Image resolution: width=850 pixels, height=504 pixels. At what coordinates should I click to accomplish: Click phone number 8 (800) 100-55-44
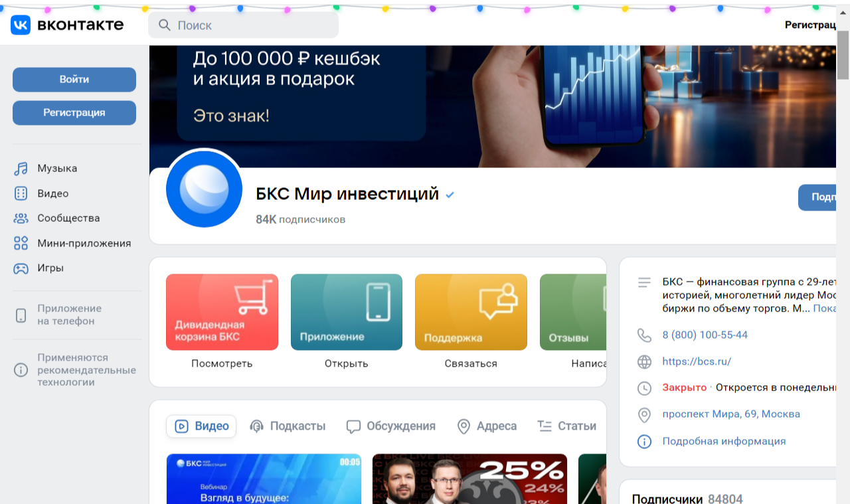point(705,335)
